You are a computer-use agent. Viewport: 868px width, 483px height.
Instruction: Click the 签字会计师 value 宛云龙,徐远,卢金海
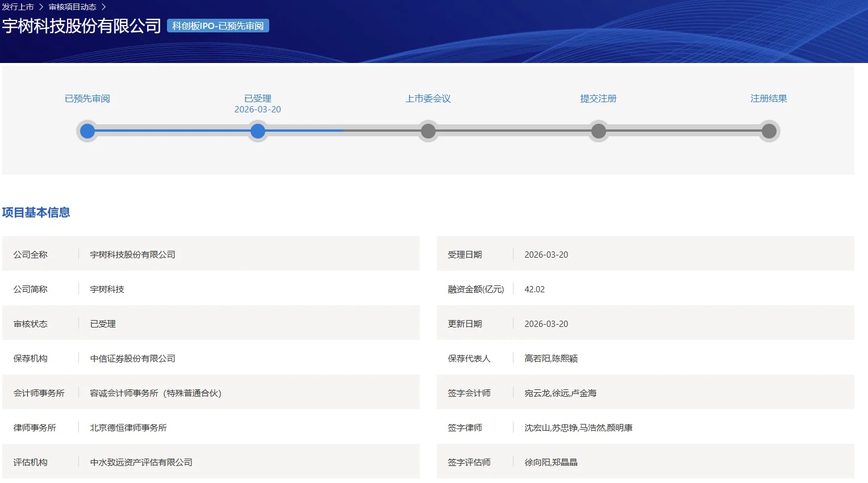561,393
